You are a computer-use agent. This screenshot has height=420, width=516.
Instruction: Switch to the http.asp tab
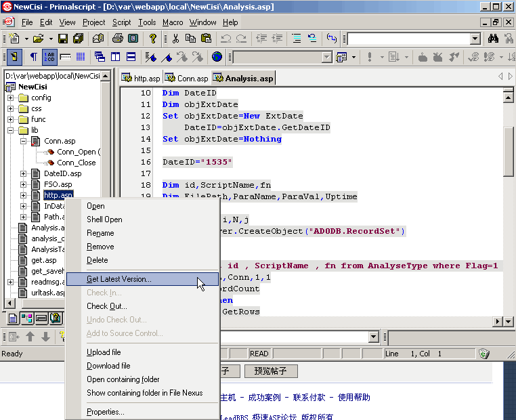141,79
